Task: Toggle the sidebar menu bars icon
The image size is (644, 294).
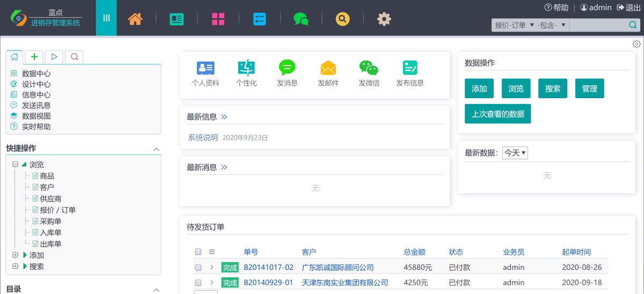Action: [x=106, y=18]
